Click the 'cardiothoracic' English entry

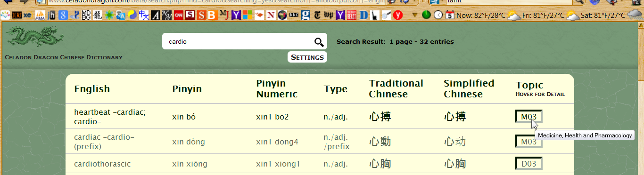click(x=102, y=164)
